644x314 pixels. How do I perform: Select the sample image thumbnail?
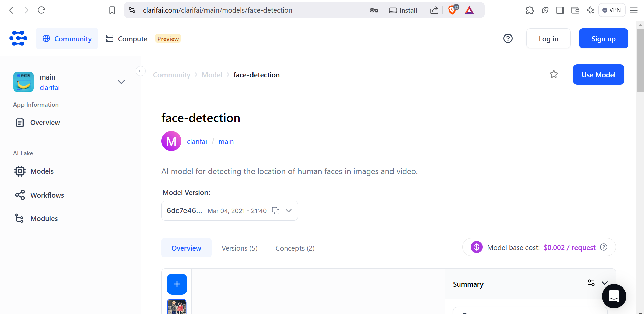(177, 307)
